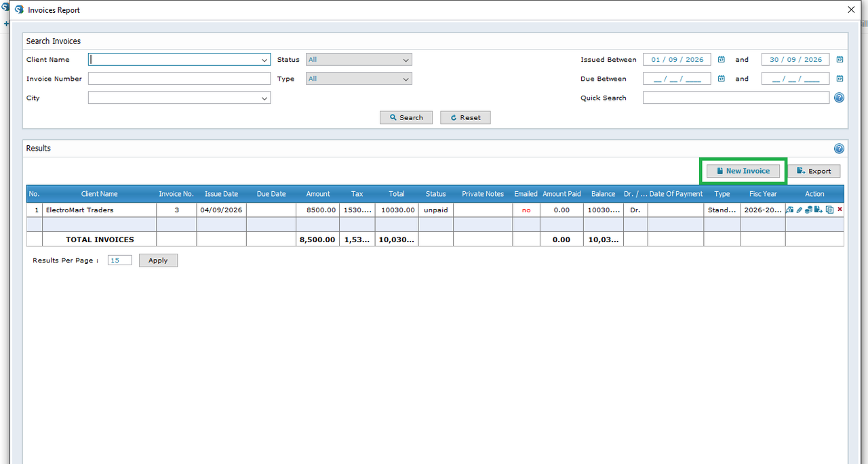Click the Invoices Report window title icon
The width and height of the screenshot is (868, 464).
point(19,10)
